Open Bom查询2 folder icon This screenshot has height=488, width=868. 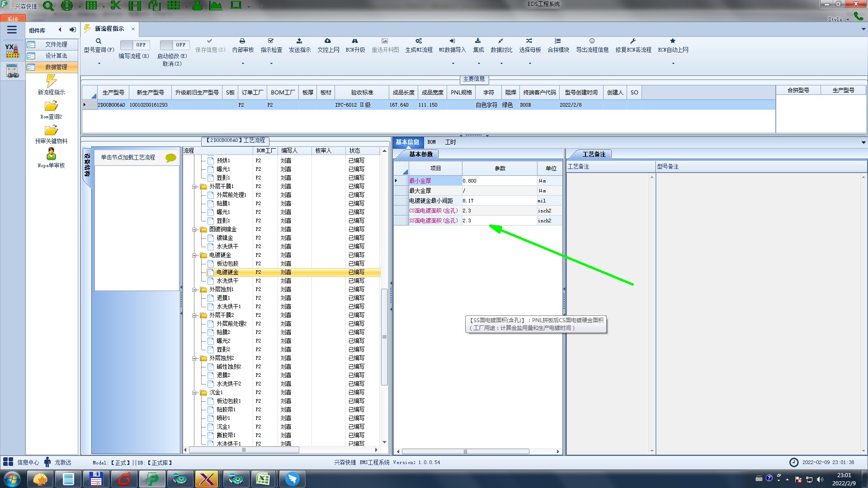51,106
